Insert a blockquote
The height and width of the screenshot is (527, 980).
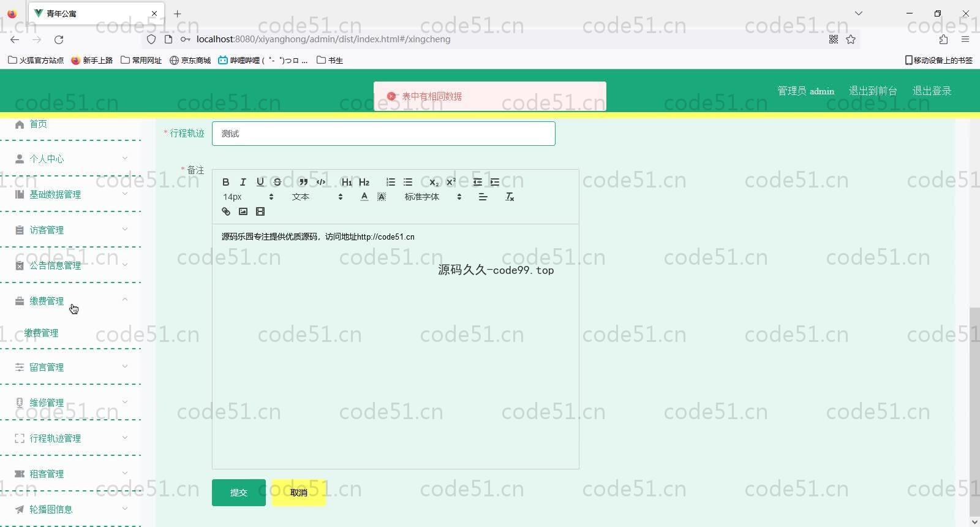pos(303,182)
